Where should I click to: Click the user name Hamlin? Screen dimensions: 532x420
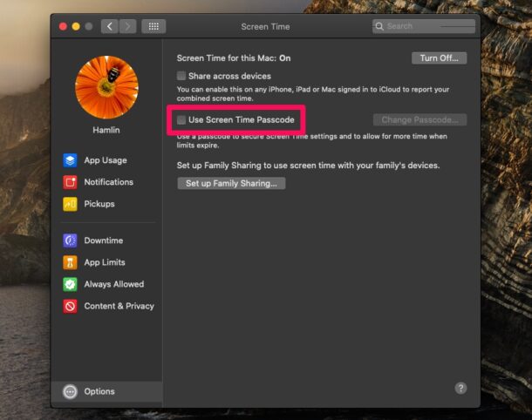(106, 130)
